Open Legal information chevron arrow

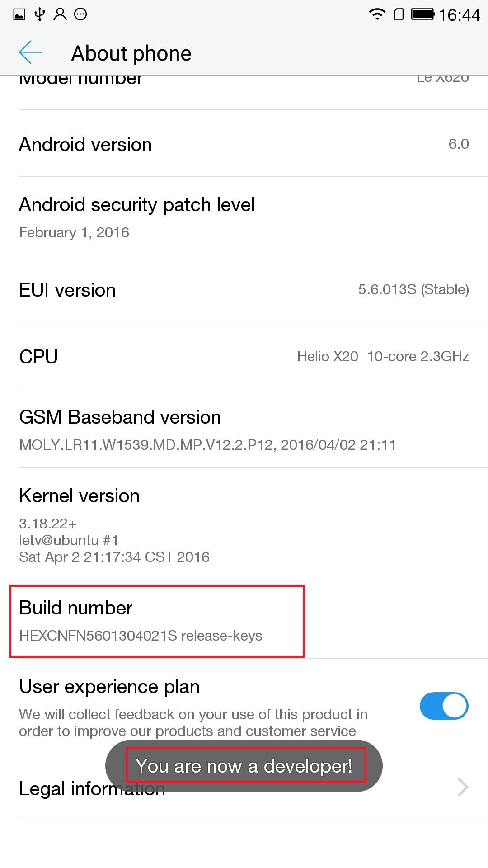click(463, 787)
